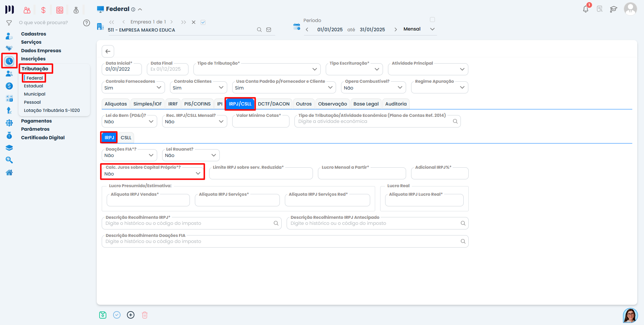Expand the Calc. Juros sobre Capital Próprio dropdown
644x325 pixels.
[x=153, y=174]
